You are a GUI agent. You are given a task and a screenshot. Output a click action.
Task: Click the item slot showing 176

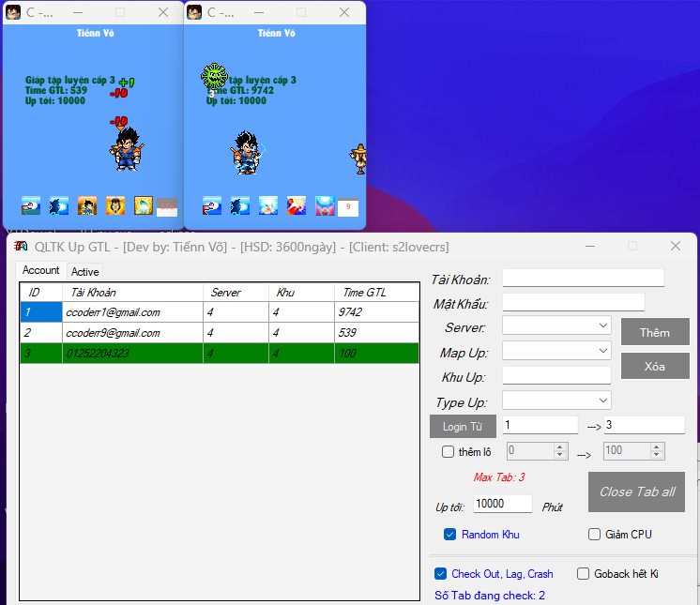click(167, 206)
